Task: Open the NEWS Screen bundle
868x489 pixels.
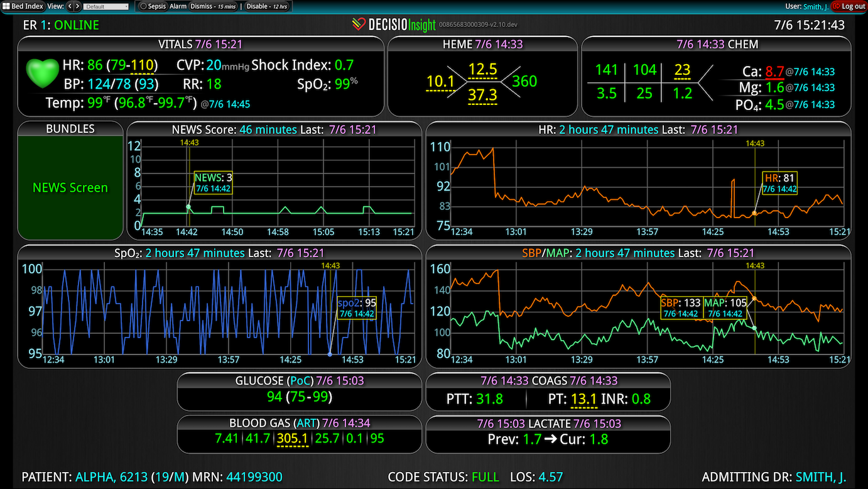Action: (70, 187)
